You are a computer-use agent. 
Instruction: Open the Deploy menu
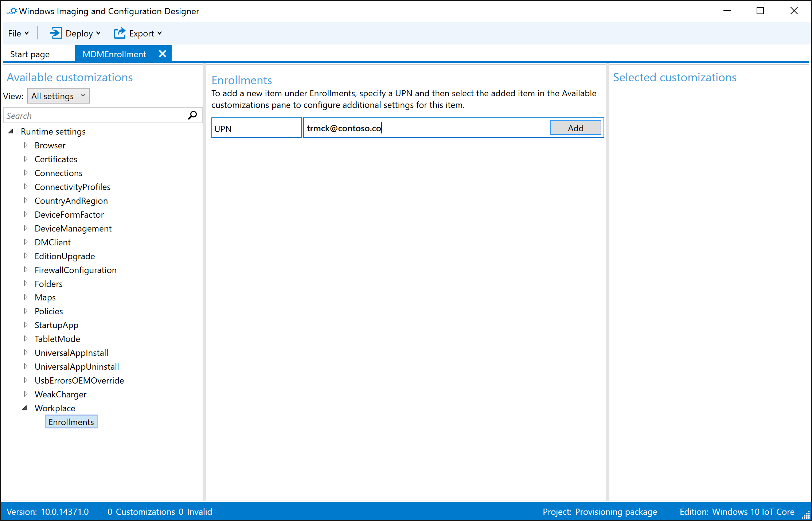pyautogui.click(x=75, y=33)
